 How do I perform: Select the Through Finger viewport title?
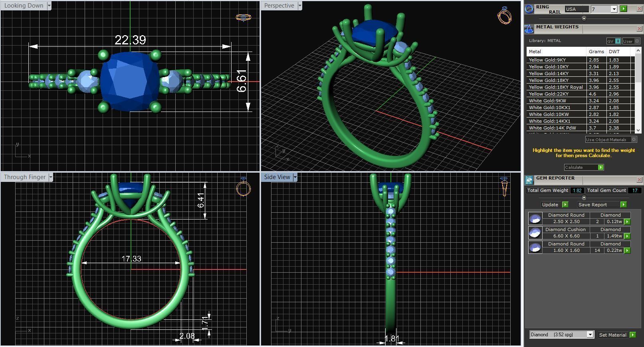coord(25,177)
